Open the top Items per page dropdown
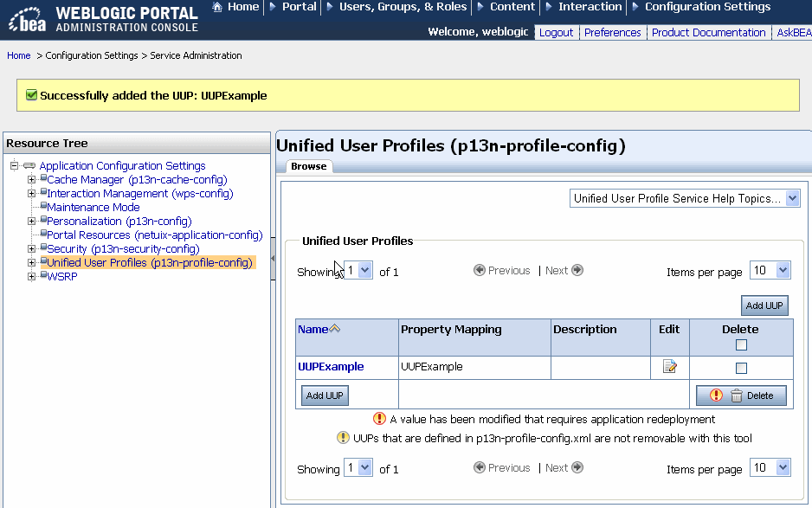The height and width of the screenshot is (508, 812). pyautogui.click(x=770, y=270)
